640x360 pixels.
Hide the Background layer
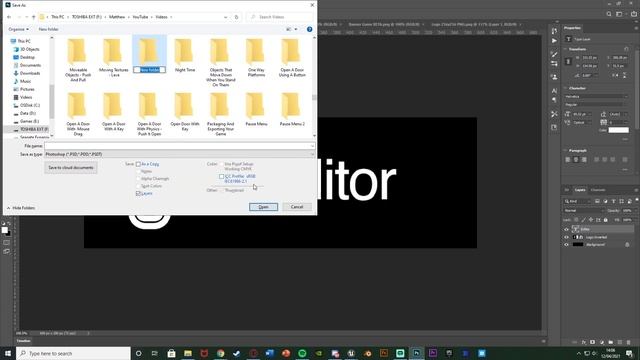566,245
